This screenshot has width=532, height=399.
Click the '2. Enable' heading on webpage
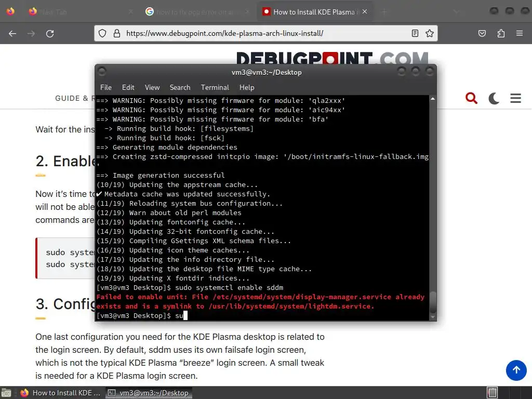tap(65, 161)
